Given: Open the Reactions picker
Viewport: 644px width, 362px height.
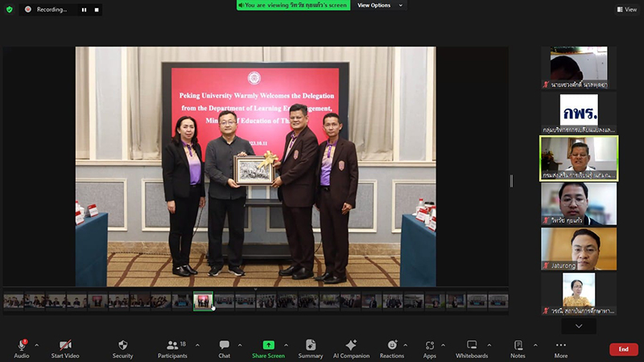Looking at the screenshot, I should tap(392, 349).
